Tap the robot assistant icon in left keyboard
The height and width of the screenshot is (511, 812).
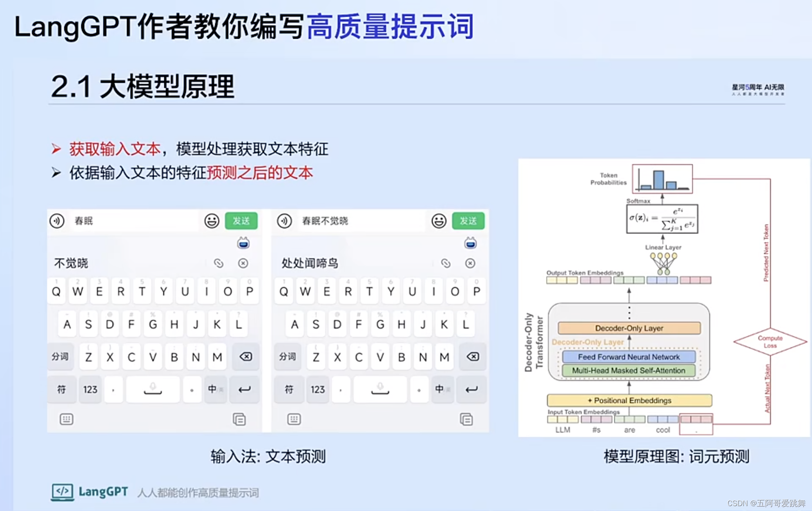click(243, 243)
